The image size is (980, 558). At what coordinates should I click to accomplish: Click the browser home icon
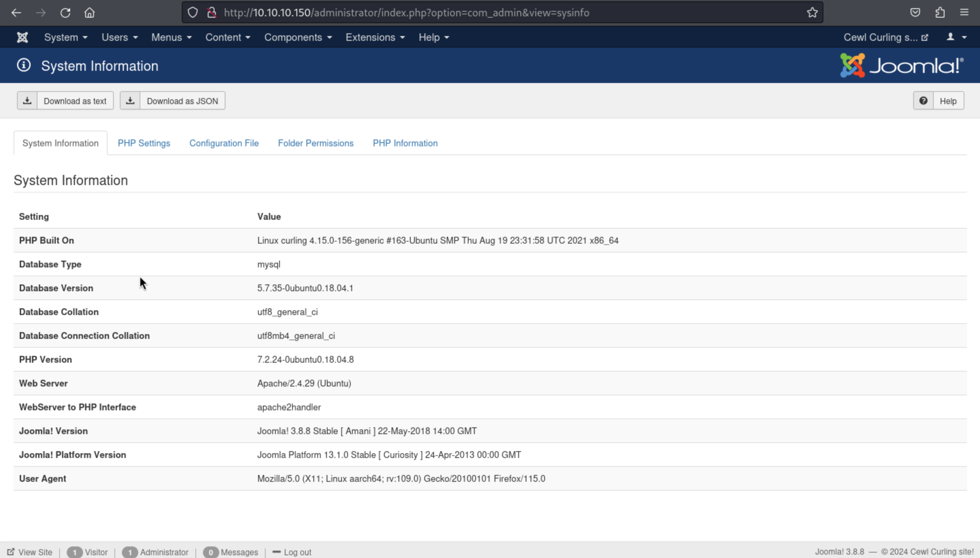(x=89, y=13)
